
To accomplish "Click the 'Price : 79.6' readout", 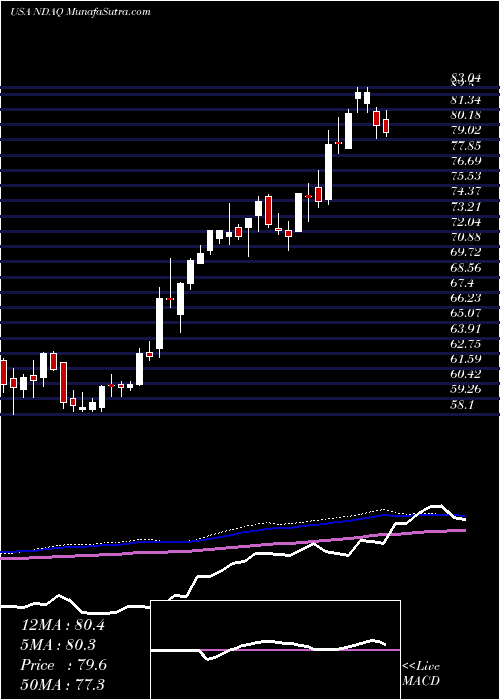I will pyautogui.click(x=63, y=665).
